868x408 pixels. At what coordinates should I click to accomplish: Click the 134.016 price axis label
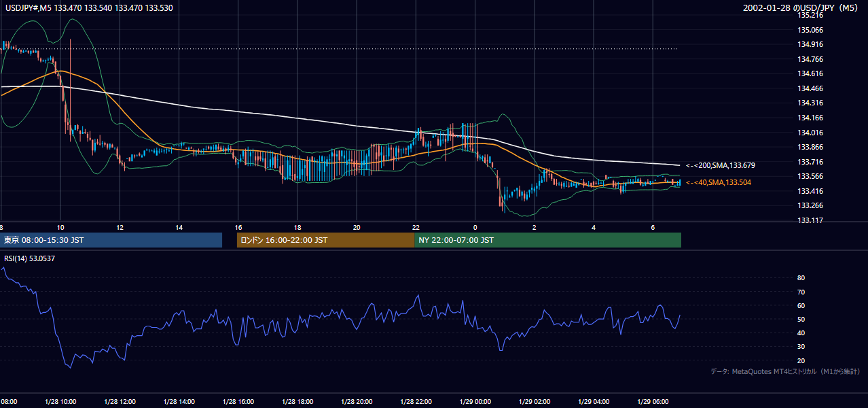tap(810, 133)
